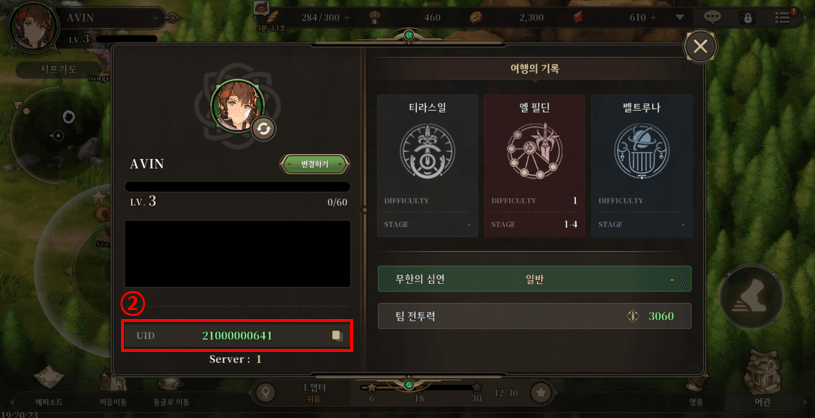Screen dimensions: 815x418
Task: Open the chat bubble icon
Action: [x=712, y=17]
